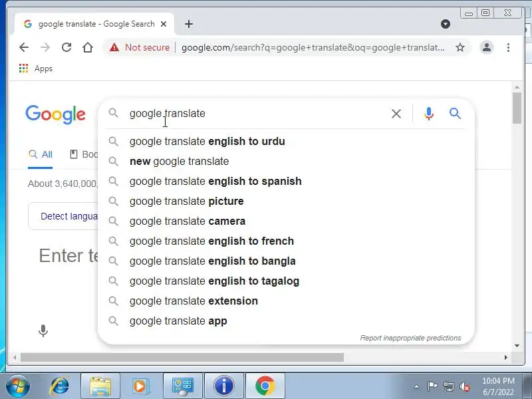Go to the Chrome home page icon
Viewport: 532px width, 399px height.
pos(88,47)
